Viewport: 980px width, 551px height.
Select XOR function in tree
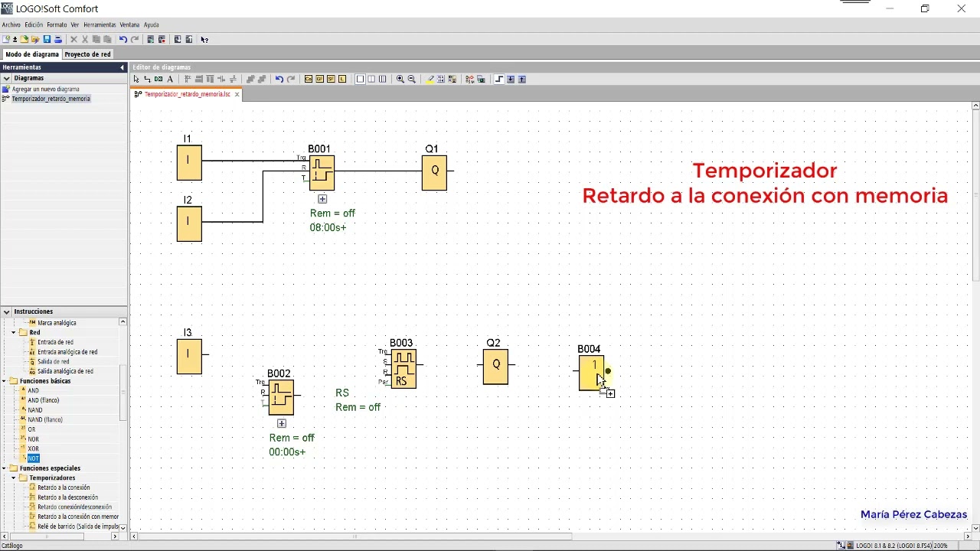[34, 448]
